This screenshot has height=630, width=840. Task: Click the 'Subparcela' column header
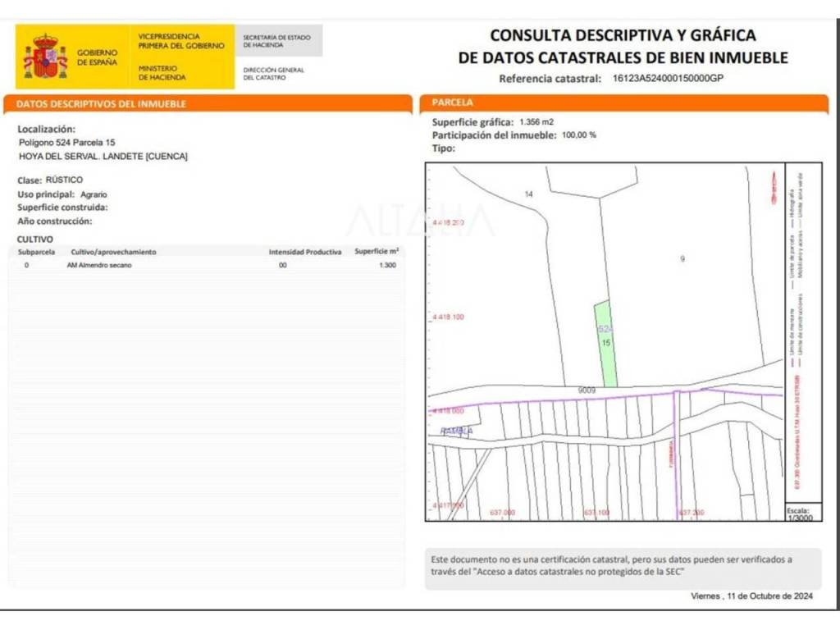[x=36, y=253]
